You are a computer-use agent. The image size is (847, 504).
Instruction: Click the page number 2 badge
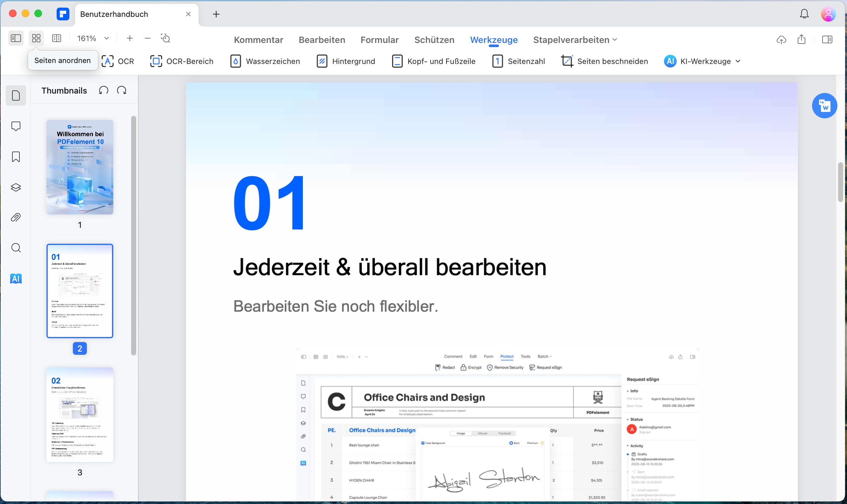(80, 348)
